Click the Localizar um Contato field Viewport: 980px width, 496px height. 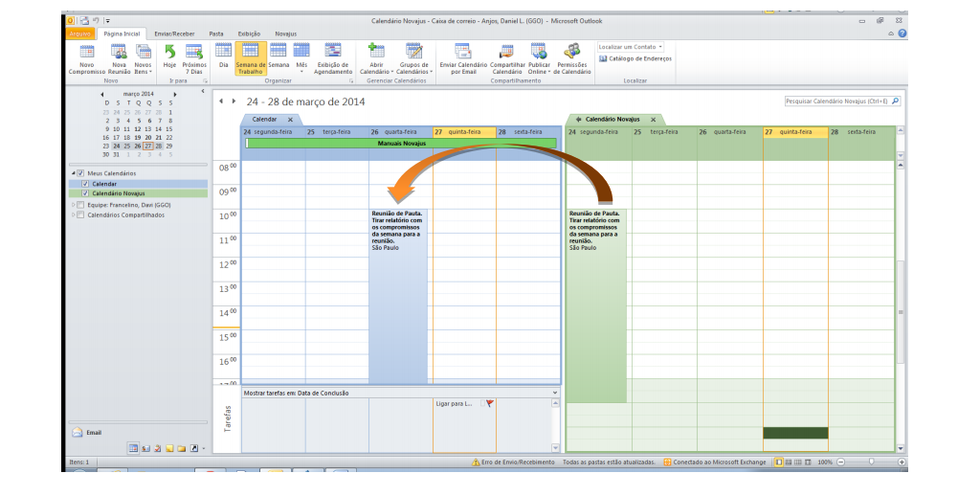(630, 47)
